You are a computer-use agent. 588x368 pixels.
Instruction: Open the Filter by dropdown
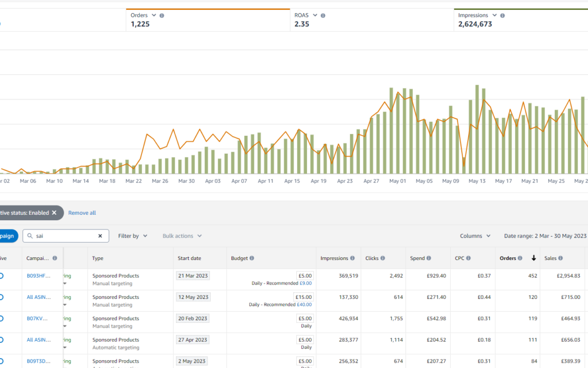132,236
